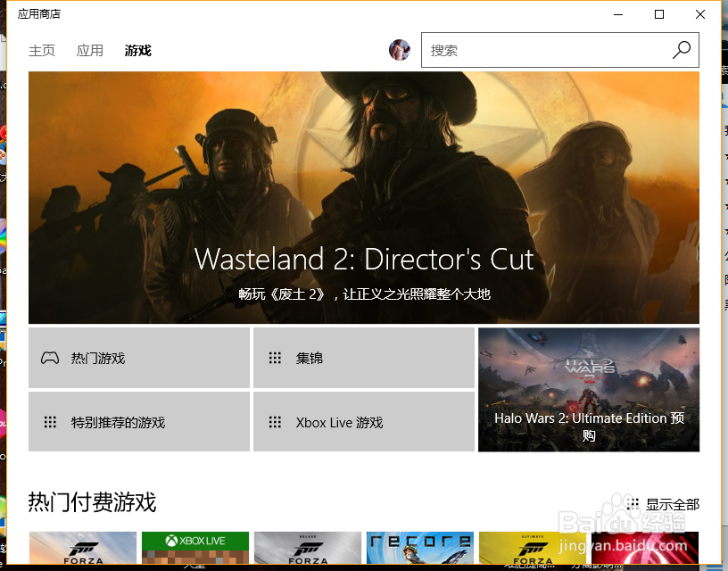The image size is (728, 571).
Task: Open the 热门游戏 category tile
Action: coord(139,358)
